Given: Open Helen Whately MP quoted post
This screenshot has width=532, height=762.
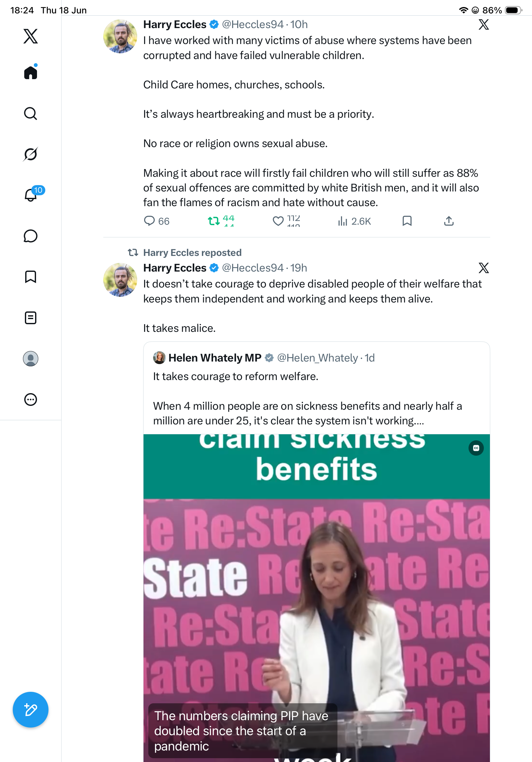Looking at the screenshot, I should (316, 388).
